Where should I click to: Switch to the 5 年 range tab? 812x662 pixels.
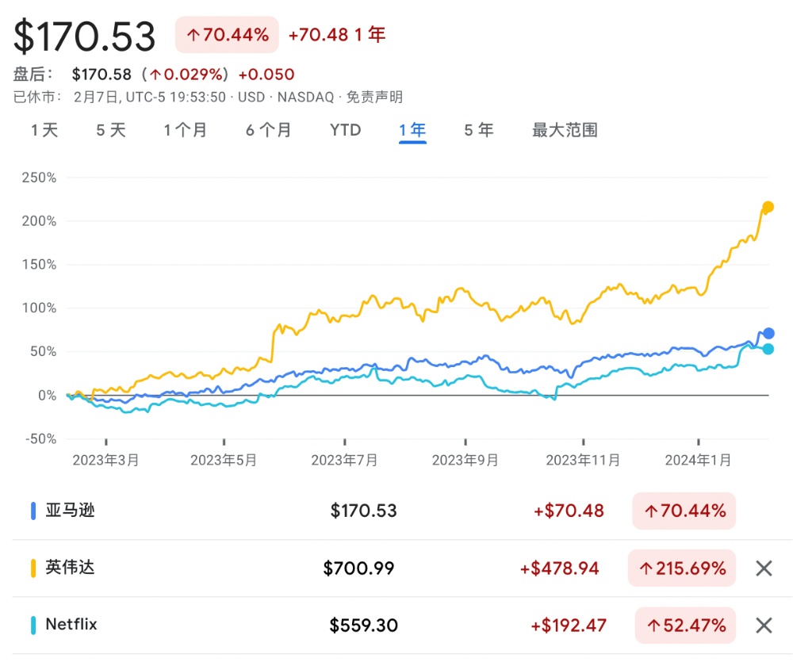tap(479, 130)
